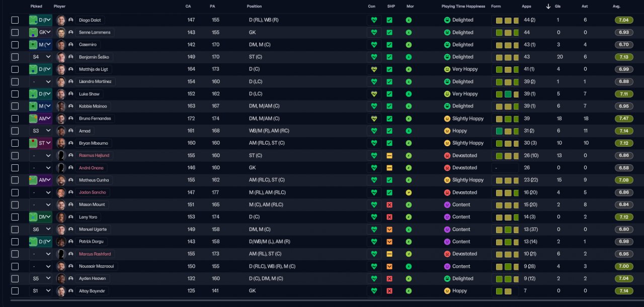Image resolution: width=644 pixels, height=307 pixels.
Task: Tick the checkbox for Diogo Dalot
Action: point(15,20)
